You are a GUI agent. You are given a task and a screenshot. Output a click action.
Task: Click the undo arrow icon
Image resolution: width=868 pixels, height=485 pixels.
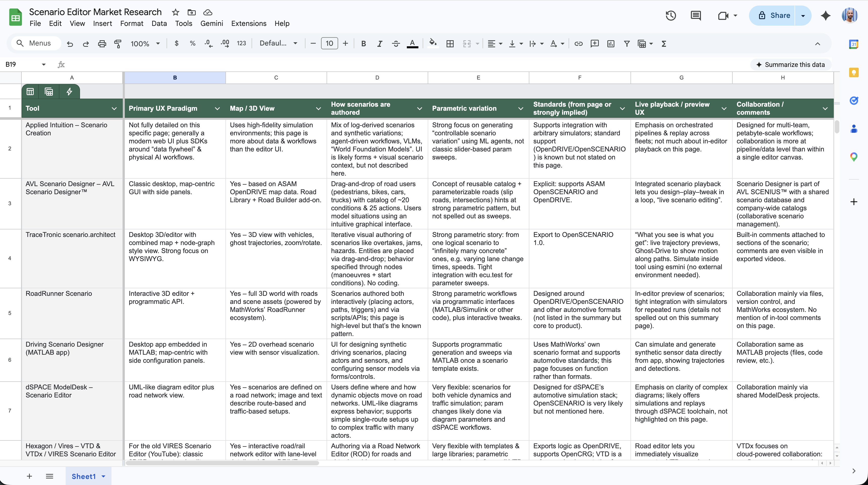70,44
